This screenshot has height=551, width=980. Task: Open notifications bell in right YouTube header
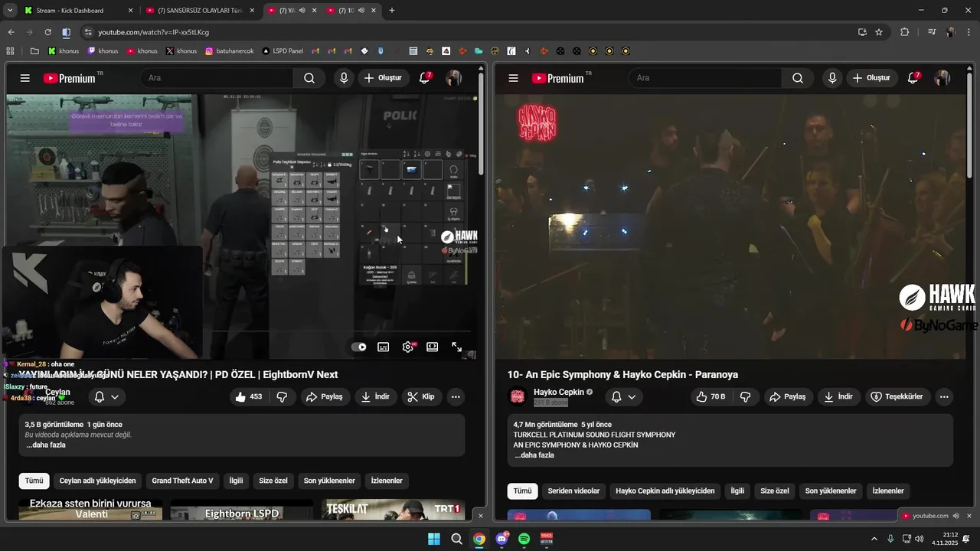[913, 78]
